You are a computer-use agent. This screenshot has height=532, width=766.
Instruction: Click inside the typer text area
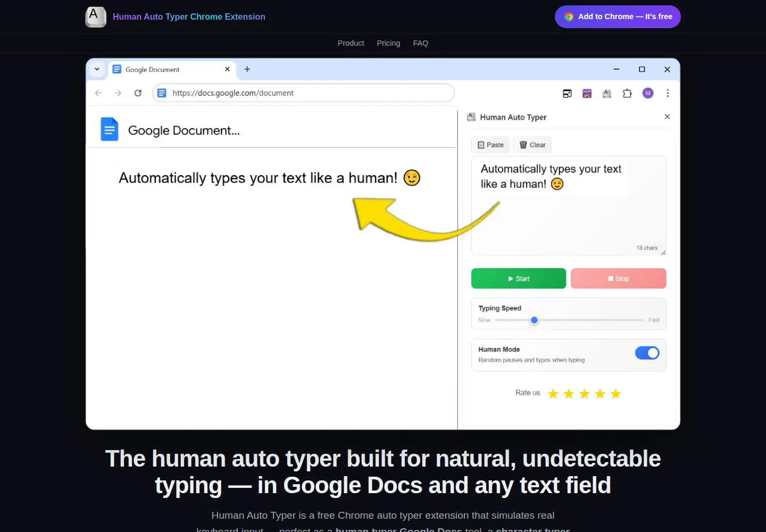coord(569,205)
